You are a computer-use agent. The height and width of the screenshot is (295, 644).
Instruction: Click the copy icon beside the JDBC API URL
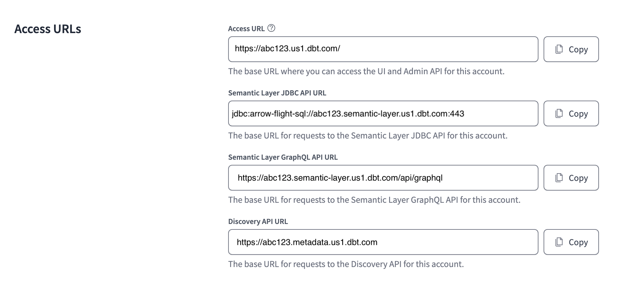click(559, 113)
